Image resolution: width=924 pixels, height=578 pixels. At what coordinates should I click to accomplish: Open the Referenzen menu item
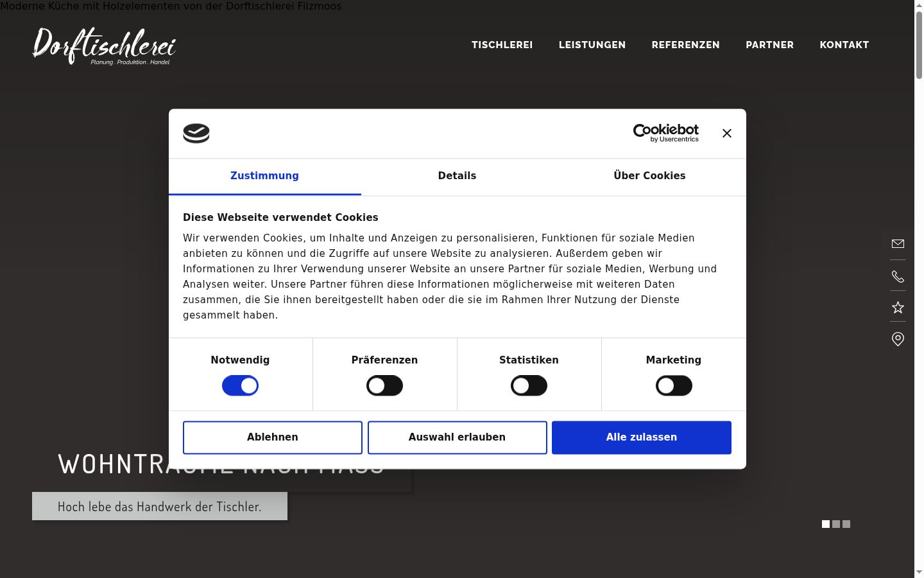pos(685,45)
